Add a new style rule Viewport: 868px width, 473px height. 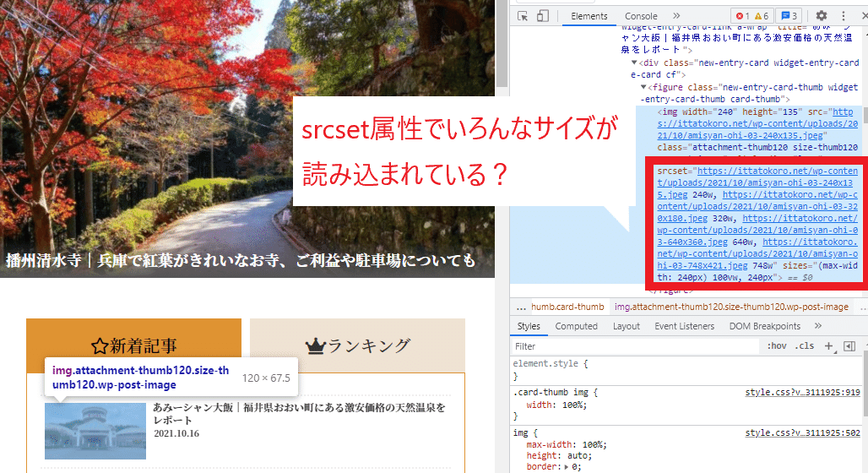[828, 346]
